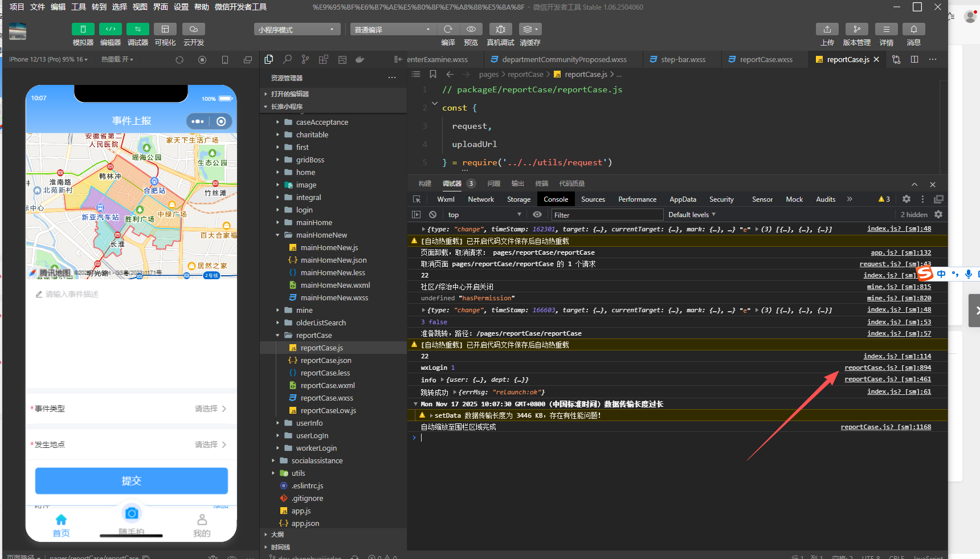Toggle the editor panel button
The image size is (980, 559).
110,29
